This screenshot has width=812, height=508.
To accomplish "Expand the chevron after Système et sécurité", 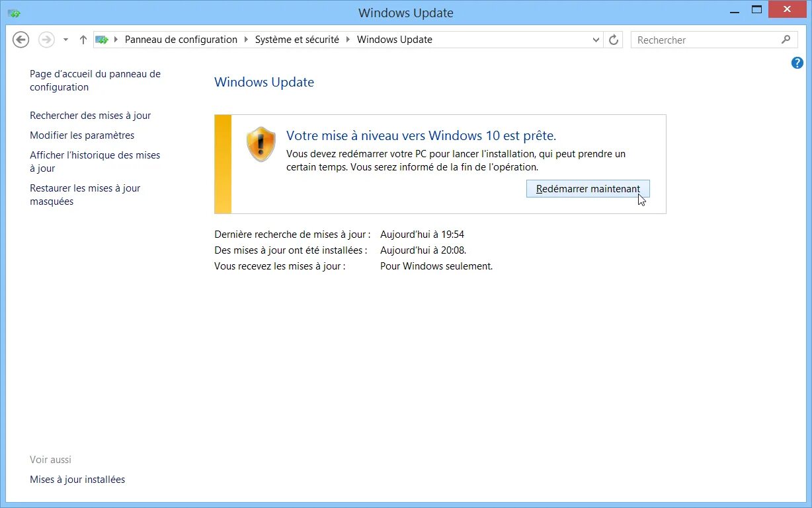I will (x=348, y=40).
